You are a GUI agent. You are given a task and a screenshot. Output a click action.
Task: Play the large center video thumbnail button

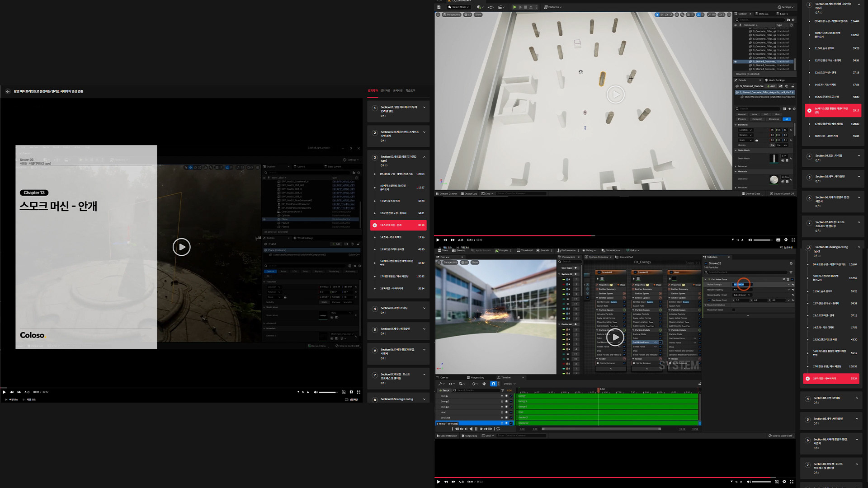pyautogui.click(x=181, y=247)
